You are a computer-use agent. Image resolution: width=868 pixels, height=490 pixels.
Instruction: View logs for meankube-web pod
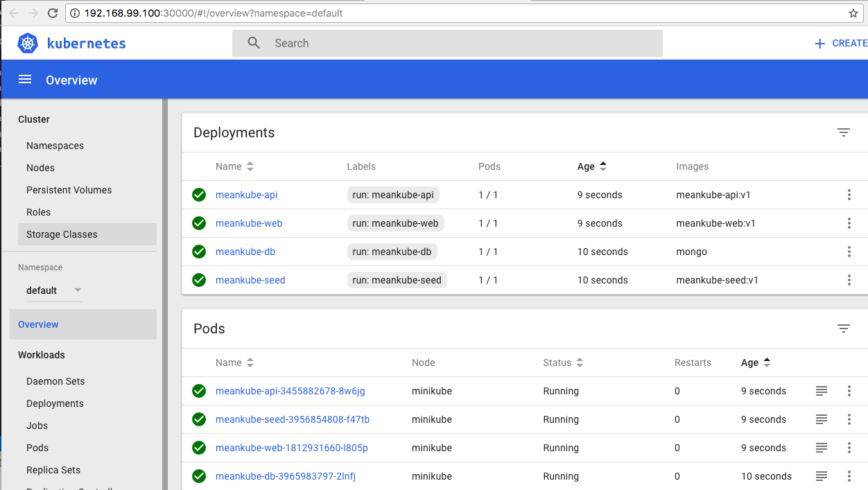[x=822, y=448]
